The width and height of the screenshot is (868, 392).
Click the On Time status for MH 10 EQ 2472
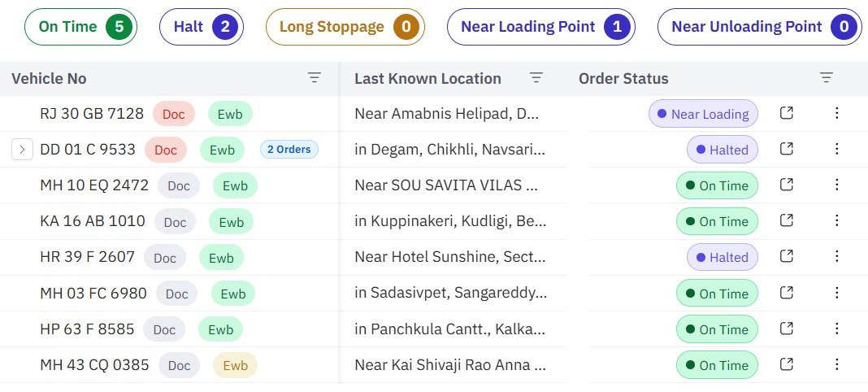click(x=717, y=185)
